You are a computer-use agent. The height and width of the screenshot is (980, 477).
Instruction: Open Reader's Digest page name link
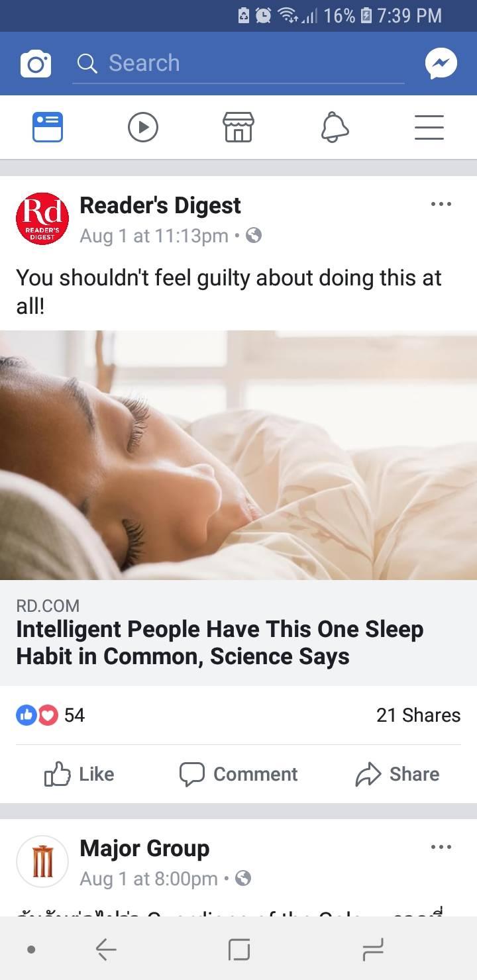(x=160, y=205)
